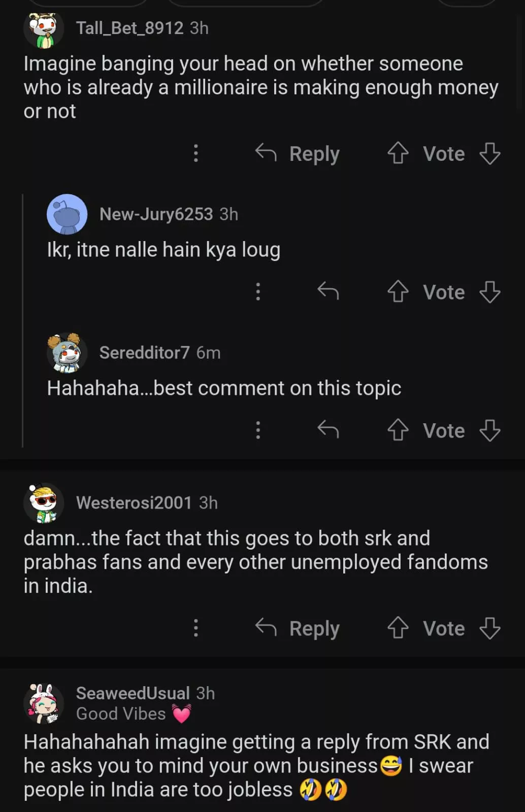Image resolution: width=525 pixels, height=812 pixels.
Task: Downvote Tall_Bet_8912's millionaire comment
Action: coord(490,153)
